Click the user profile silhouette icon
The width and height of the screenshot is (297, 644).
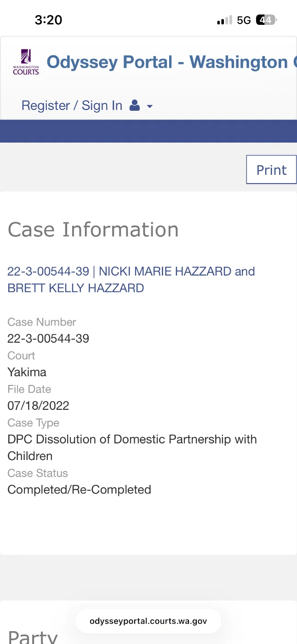(x=135, y=106)
